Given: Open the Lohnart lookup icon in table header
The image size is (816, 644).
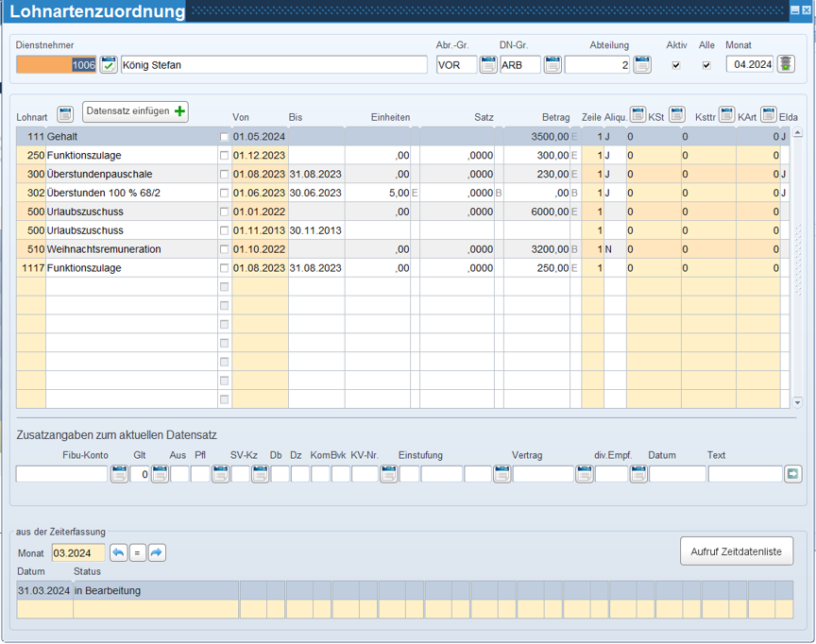Looking at the screenshot, I should pyautogui.click(x=65, y=115).
